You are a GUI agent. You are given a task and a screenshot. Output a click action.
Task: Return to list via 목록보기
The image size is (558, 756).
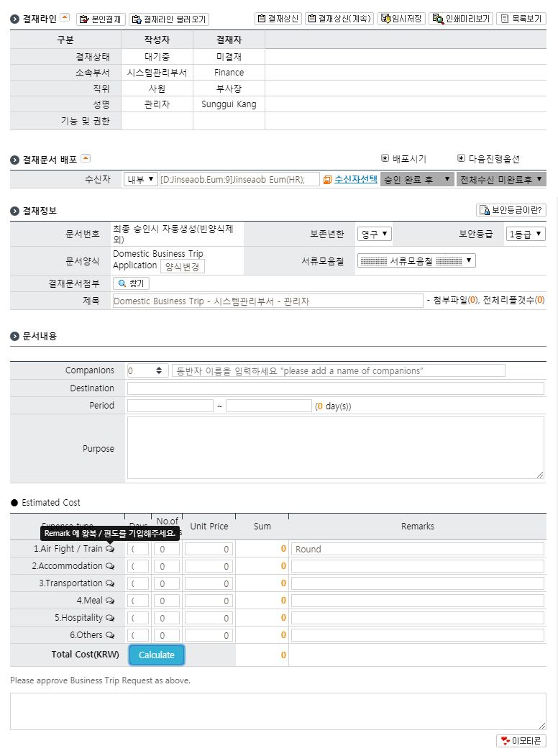[521, 19]
